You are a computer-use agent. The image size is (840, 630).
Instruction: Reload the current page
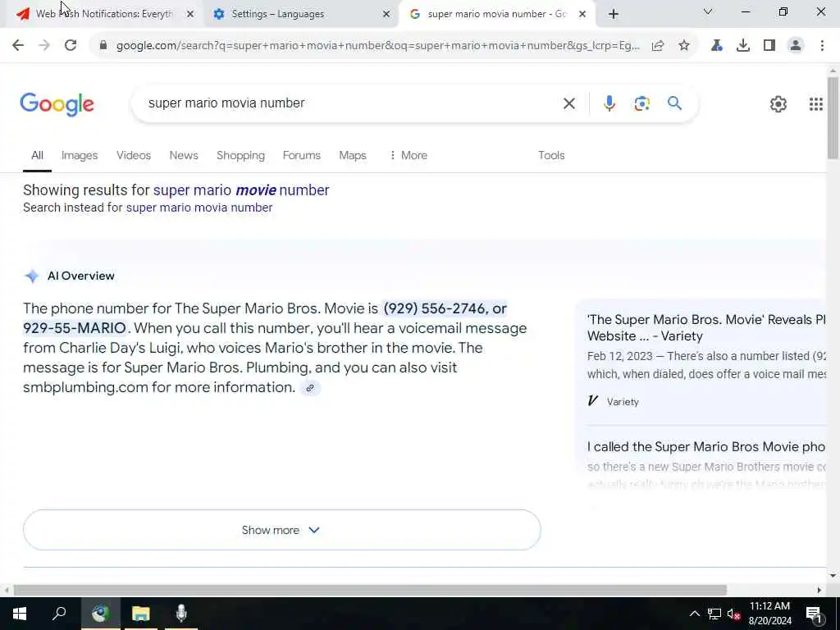[x=71, y=46]
